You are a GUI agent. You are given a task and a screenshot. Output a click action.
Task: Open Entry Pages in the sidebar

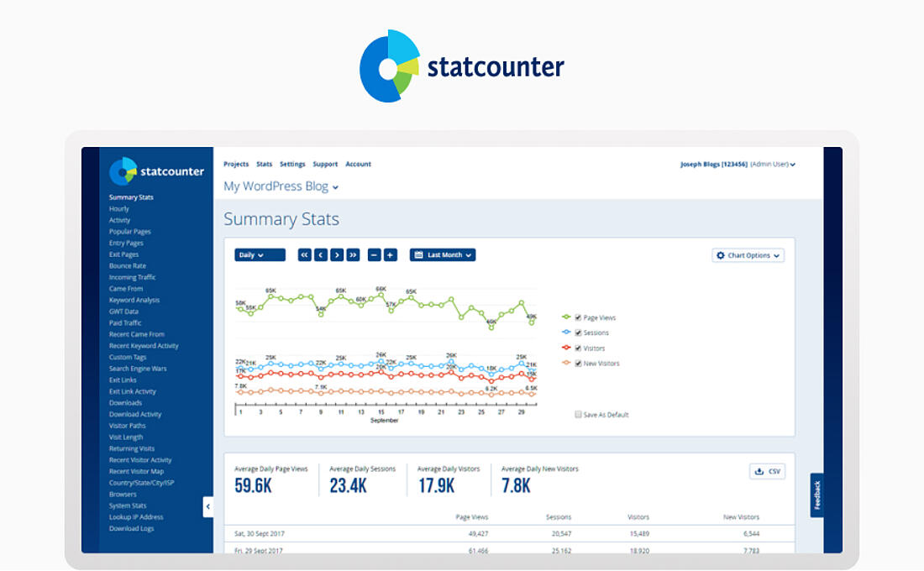click(x=125, y=243)
